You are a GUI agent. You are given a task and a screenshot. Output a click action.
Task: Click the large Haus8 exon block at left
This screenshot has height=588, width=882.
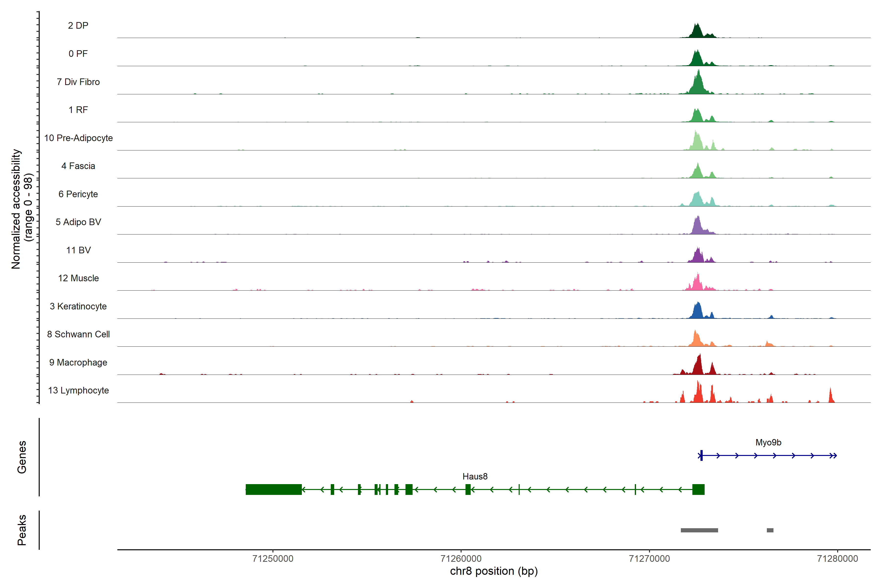(273, 489)
